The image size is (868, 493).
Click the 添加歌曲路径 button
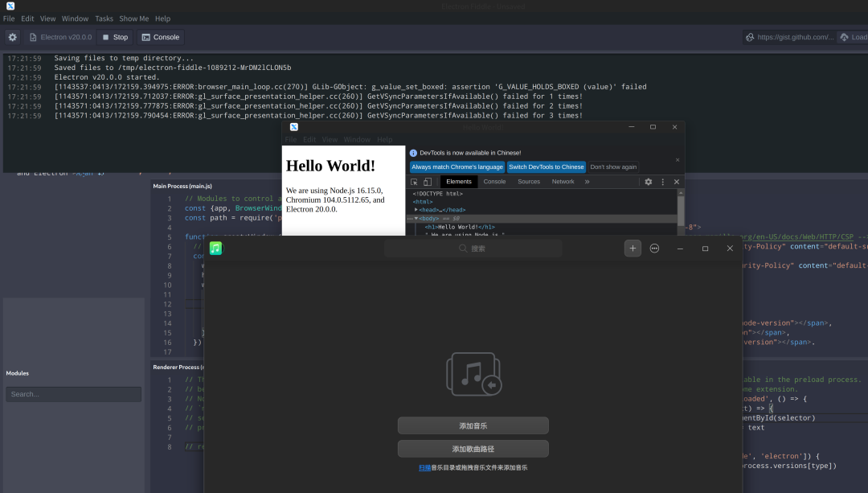pyautogui.click(x=473, y=449)
